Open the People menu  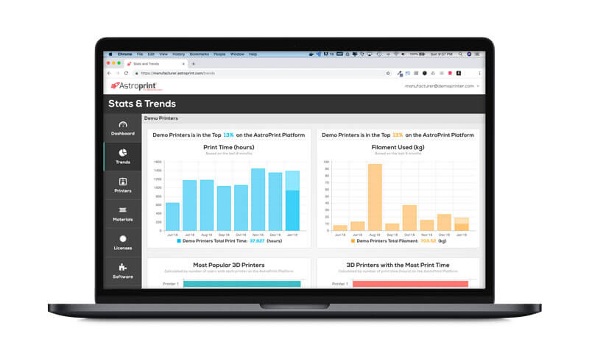coord(219,54)
